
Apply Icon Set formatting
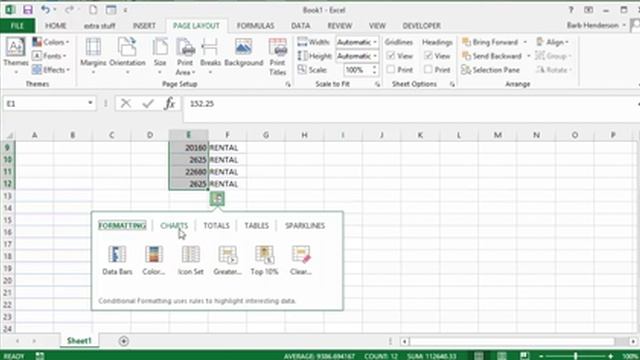pyautogui.click(x=191, y=260)
